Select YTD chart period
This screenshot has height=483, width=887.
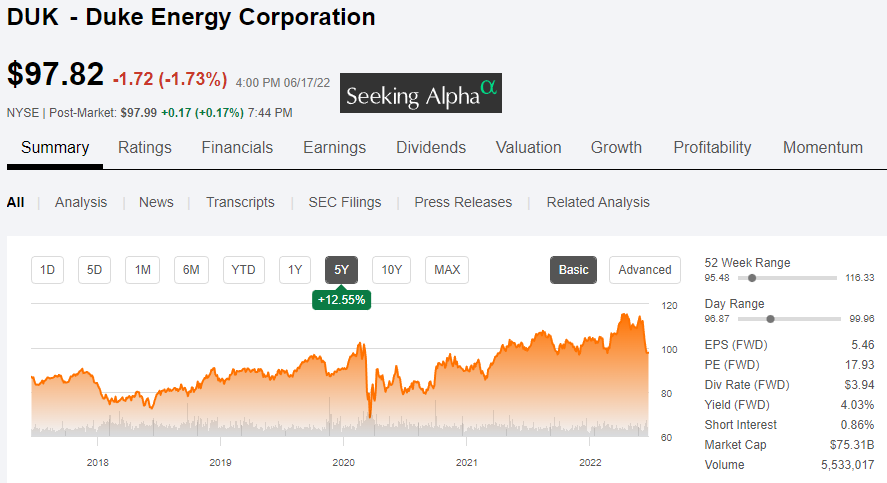tap(243, 270)
